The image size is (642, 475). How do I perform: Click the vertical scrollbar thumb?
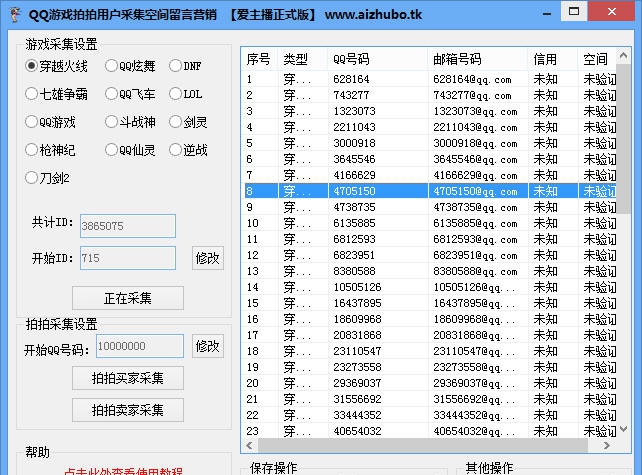pyautogui.click(x=623, y=138)
